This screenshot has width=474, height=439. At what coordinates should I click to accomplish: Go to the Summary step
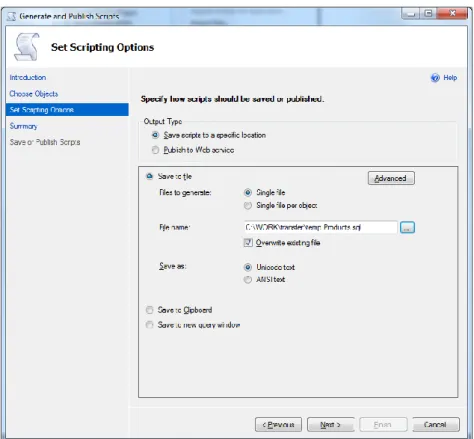23,126
